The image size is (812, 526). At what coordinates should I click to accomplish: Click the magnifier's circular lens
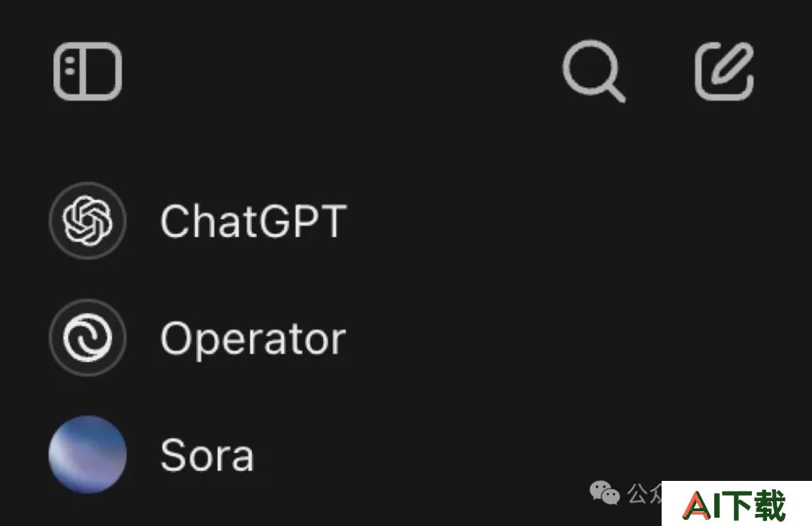click(x=590, y=67)
